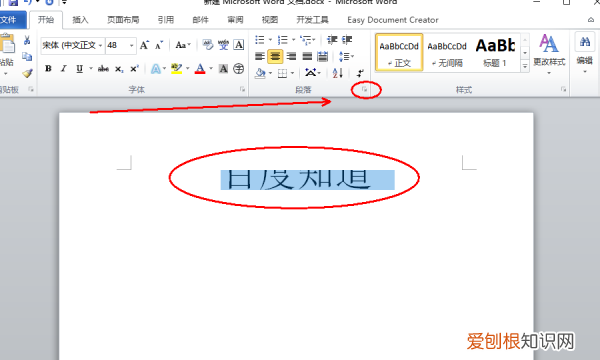The image size is (600, 360).
Task: Open the Phonetic Guide tool
Action: pos(223,45)
